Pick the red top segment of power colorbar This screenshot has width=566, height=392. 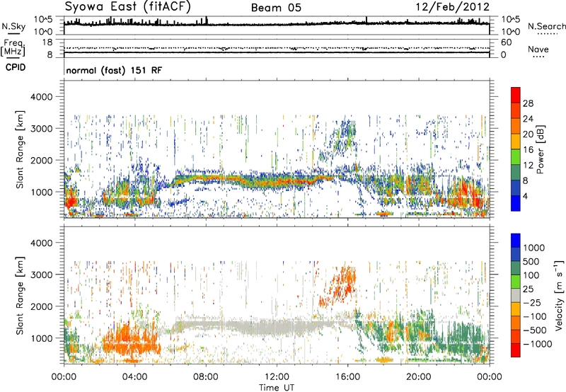click(516, 96)
